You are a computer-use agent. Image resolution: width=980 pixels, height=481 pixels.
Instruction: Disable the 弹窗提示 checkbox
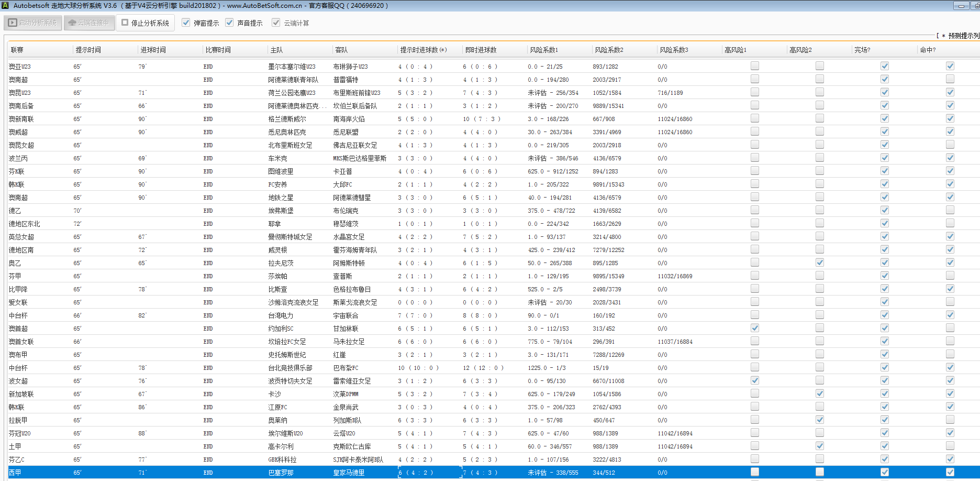coord(186,23)
